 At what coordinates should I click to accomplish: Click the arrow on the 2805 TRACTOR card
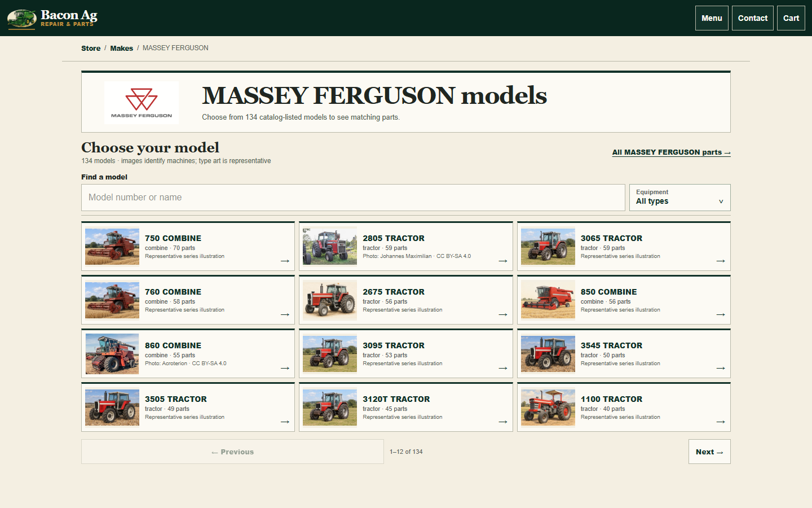503,261
